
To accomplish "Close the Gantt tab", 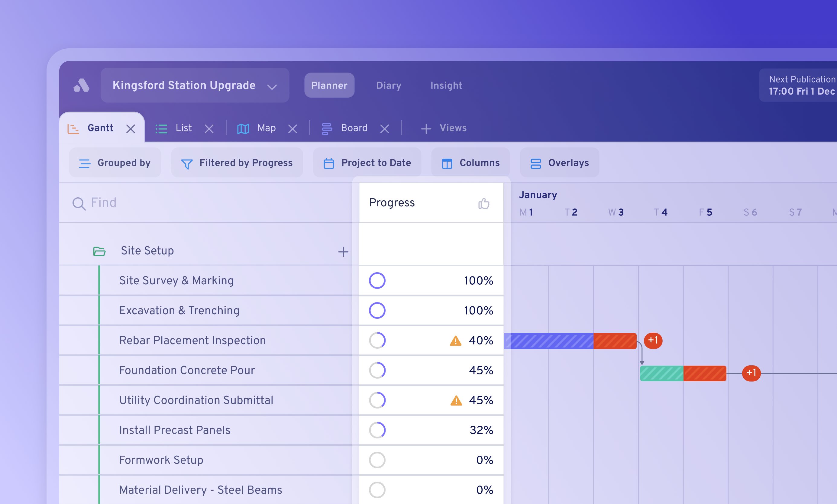I will (x=131, y=129).
